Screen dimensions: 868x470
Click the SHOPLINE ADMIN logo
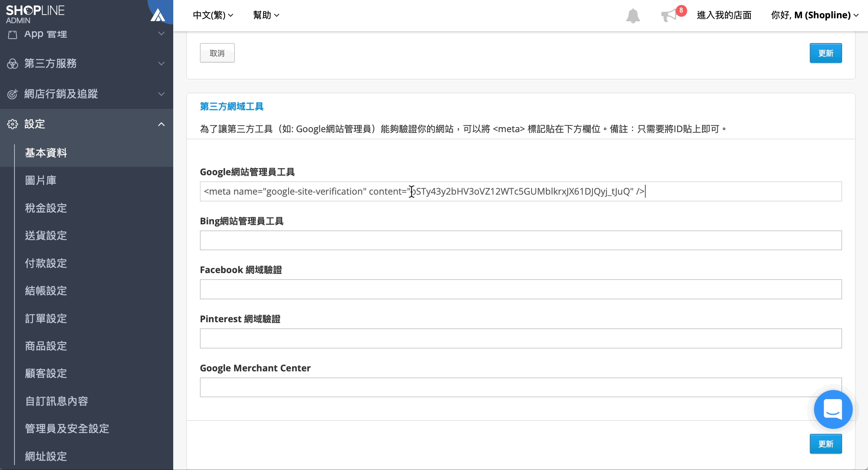[35, 14]
